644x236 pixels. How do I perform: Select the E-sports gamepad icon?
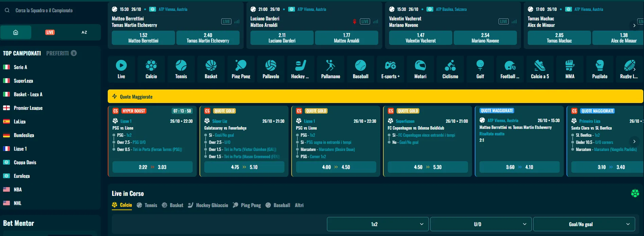390,65
